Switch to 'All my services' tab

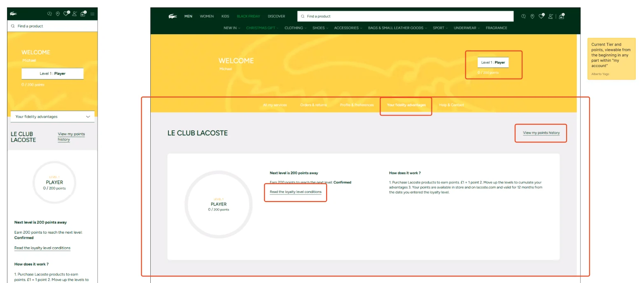pyautogui.click(x=275, y=105)
